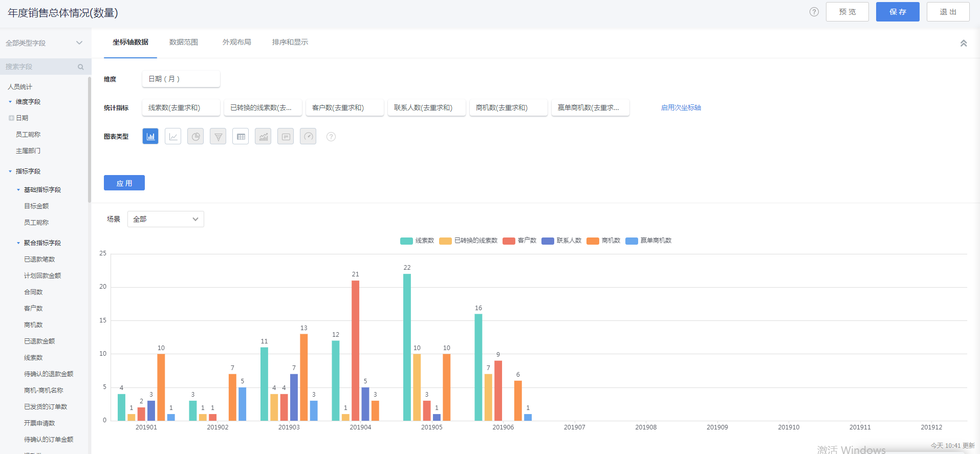Click the 商机数 orange legend swatch
This screenshot has height=454, width=980.
pyautogui.click(x=593, y=241)
